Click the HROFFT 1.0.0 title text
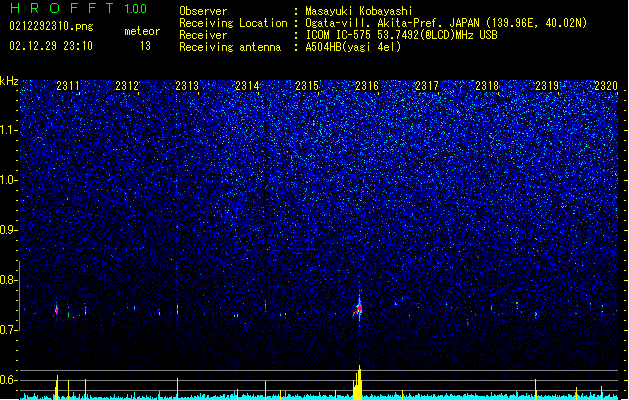 79,8
